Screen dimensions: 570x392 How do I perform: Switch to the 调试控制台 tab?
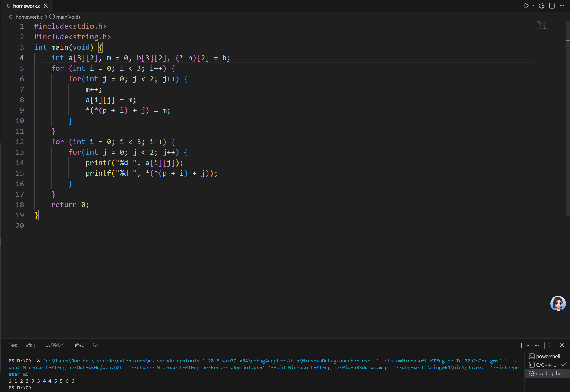[x=55, y=345]
